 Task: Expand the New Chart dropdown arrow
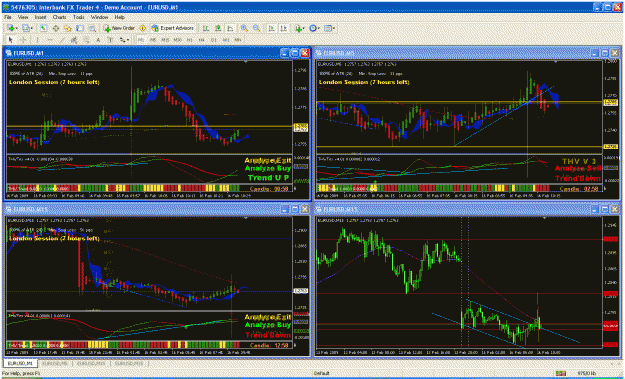(17, 28)
